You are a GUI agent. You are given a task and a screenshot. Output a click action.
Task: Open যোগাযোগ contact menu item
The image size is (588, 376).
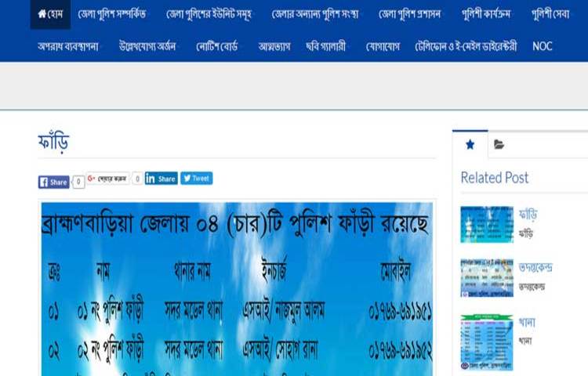[x=383, y=46]
